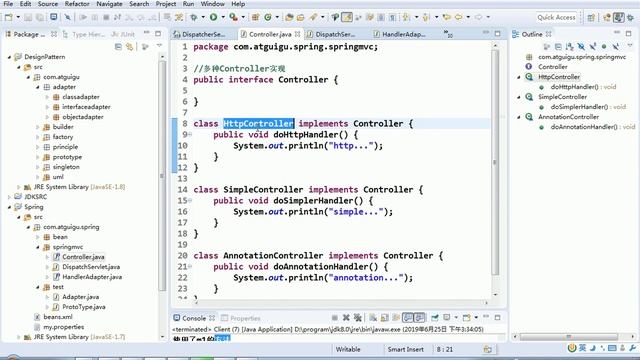Screen dimensions: 640x360
Task: Open the Run button dropdown arrow
Action: click(223, 17)
